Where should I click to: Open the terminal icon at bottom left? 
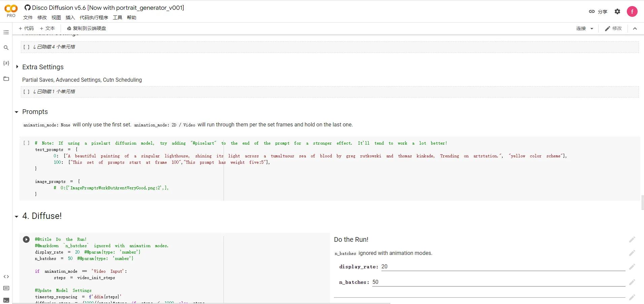click(x=6, y=300)
